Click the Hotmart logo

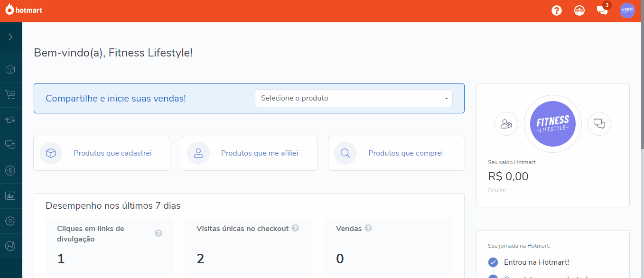24,9
